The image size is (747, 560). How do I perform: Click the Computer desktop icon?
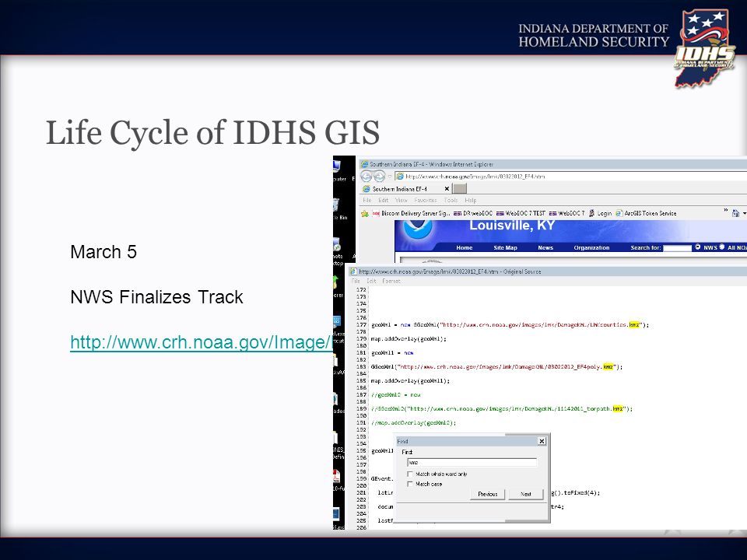pyautogui.click(x=337, y=168)
